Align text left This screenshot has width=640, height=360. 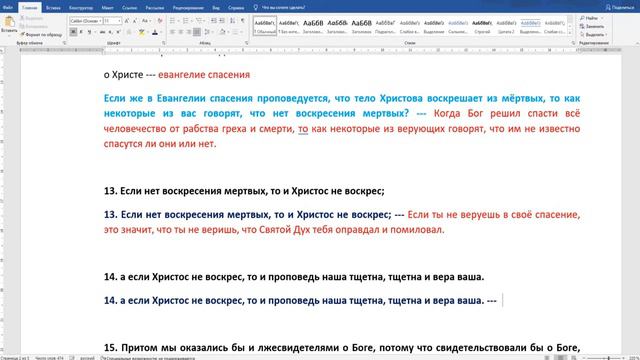pos(172,32)
